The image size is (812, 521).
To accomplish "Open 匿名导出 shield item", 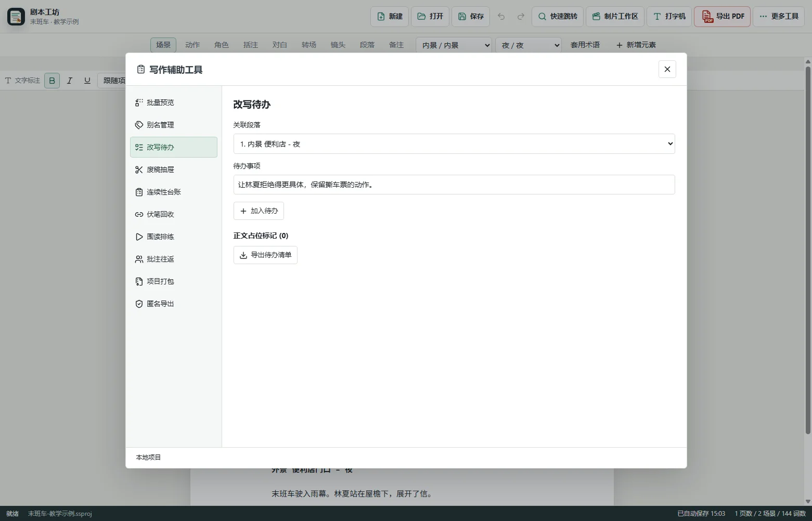I will tap(173, 304).
